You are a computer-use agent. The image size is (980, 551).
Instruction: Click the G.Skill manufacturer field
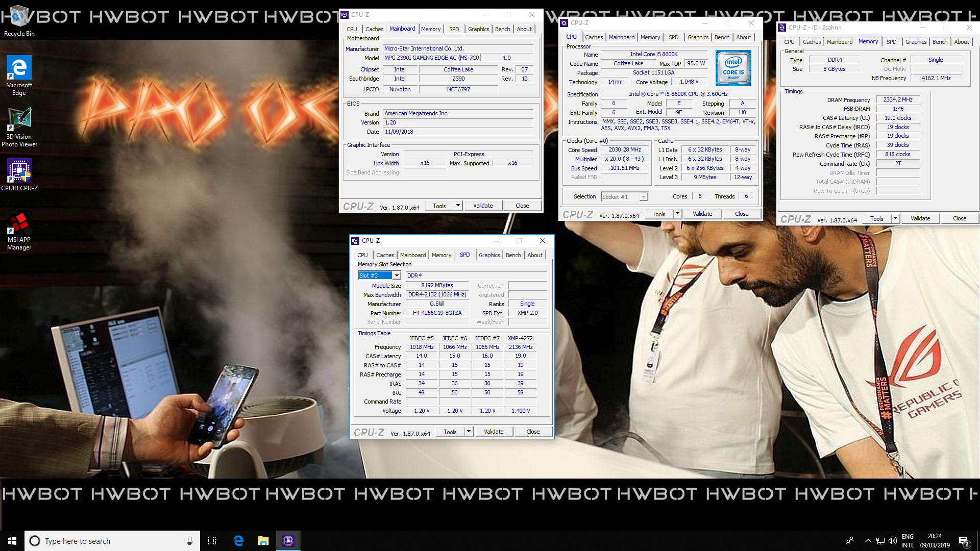coord(437,304)
